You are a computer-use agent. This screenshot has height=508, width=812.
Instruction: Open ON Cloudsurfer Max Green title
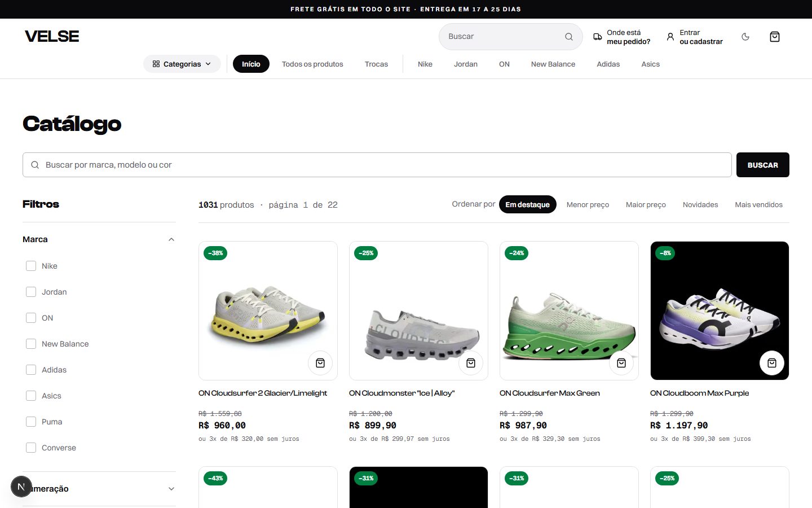coord(550,393)
